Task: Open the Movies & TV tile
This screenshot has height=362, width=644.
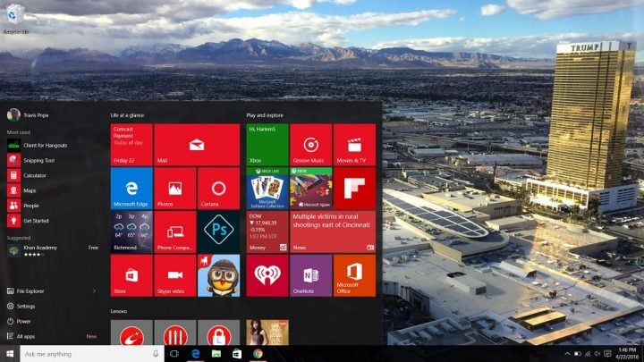Action: pos(354,145)
